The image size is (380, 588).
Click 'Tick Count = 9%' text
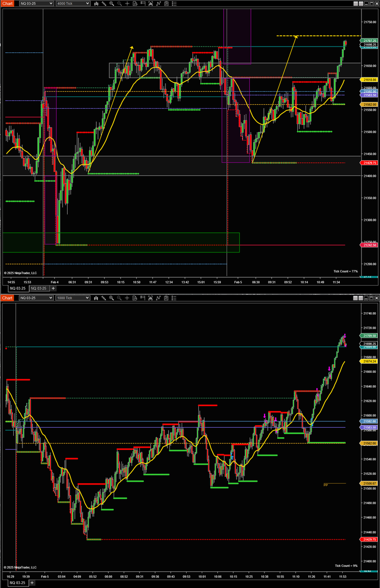click(347, 565)
